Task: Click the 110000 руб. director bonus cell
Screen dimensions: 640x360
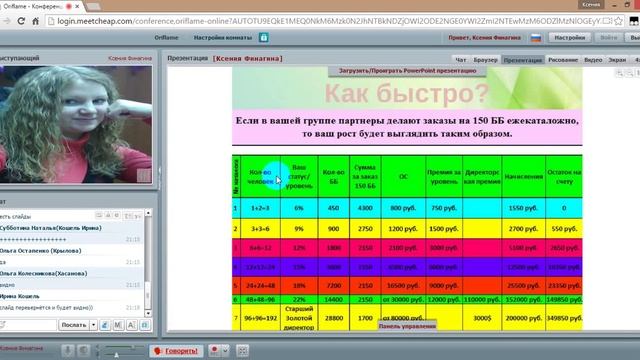Action: 482,300
